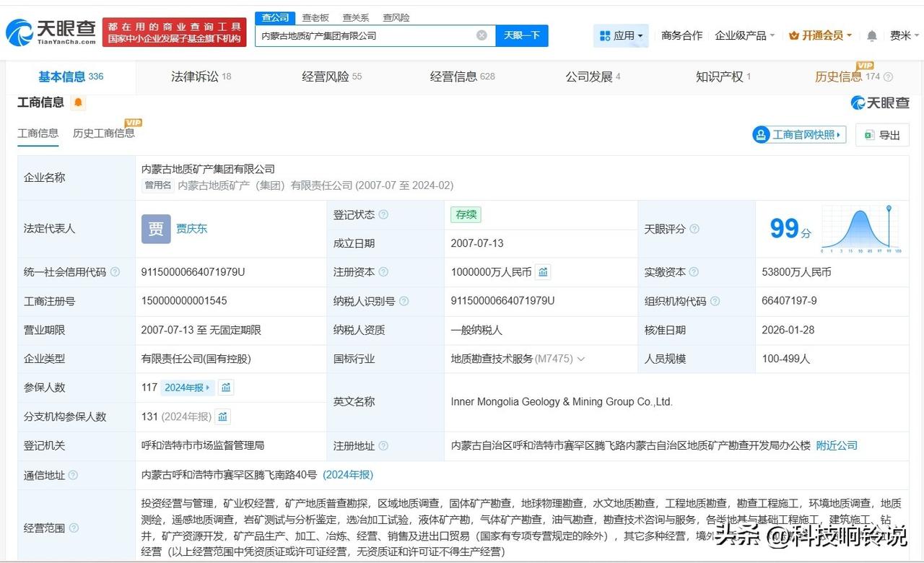Expand the 2024年报 selector beside 117
The height and width of the screenshot is (563, 924).
(187, 388)
